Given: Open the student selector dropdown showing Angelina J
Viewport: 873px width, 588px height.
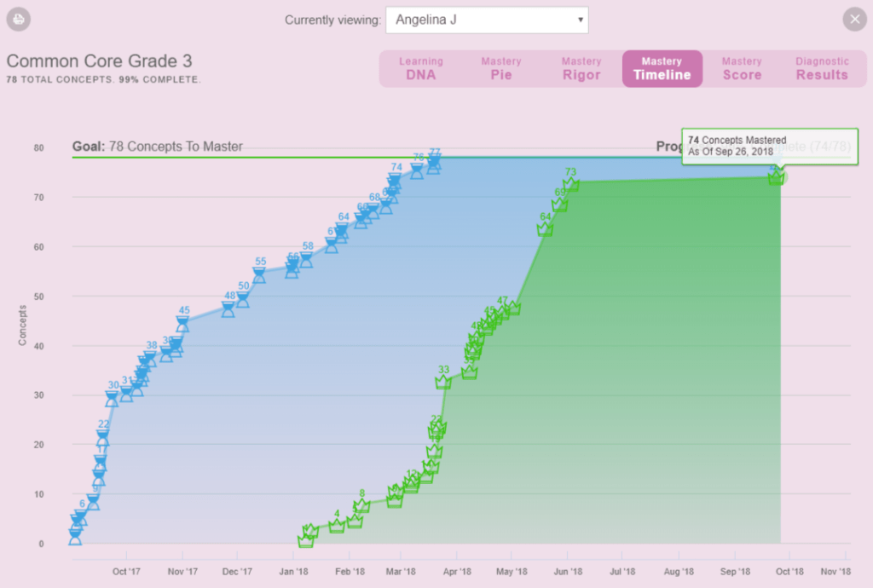Looking at the screenshot, I should (486, 20).
